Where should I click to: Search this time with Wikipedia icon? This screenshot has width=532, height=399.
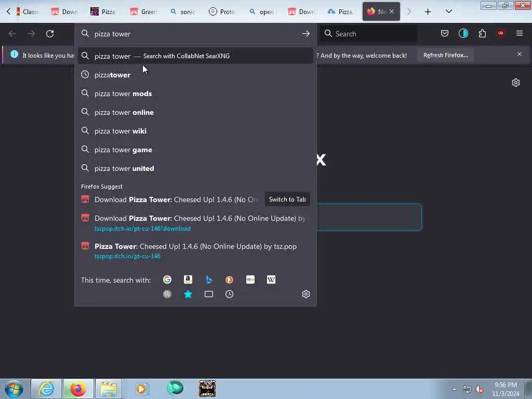click(x=271, y=280)
